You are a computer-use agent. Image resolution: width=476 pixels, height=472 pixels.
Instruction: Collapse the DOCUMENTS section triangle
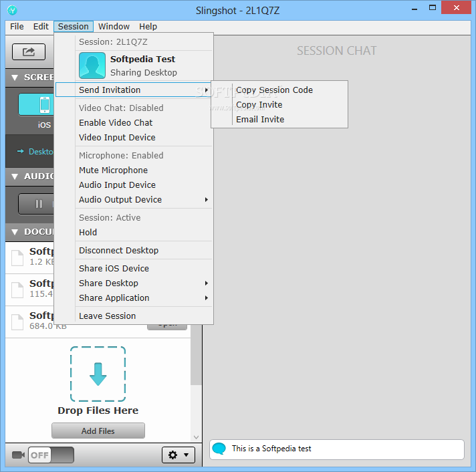[x=15, y=232]
